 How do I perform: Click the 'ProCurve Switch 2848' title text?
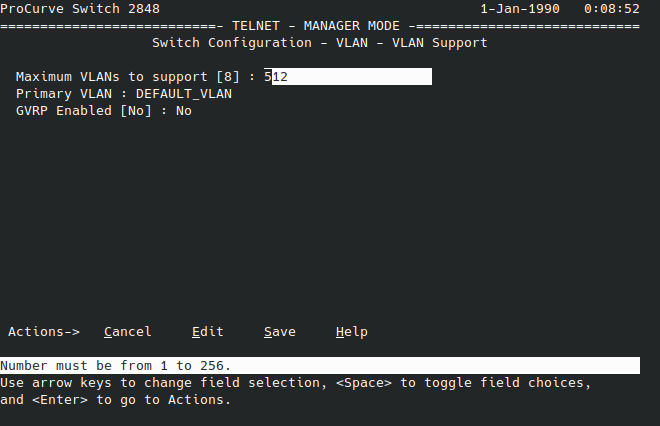pyautogui.click(x=80, y=9)
